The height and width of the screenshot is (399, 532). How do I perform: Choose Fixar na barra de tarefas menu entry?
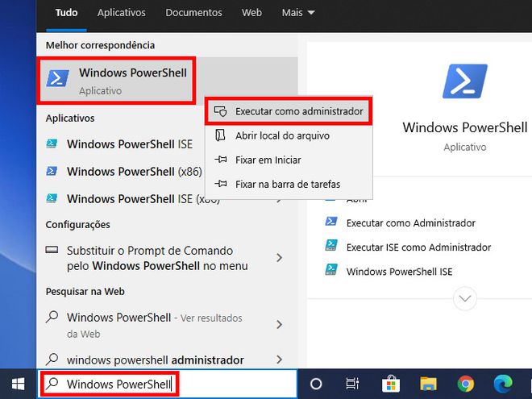289,184
